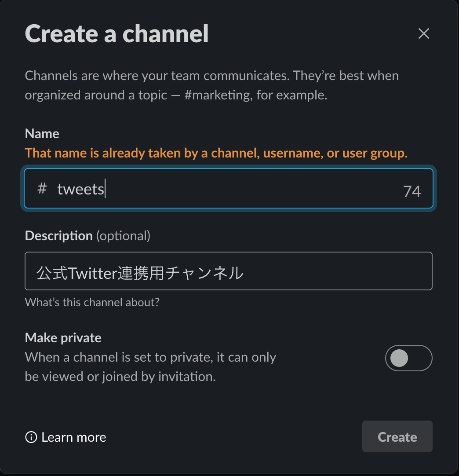Image resolution: width=459 pixels, height=476 pixels.
Task: Click the Make private heading
Action: coord(63,338)
